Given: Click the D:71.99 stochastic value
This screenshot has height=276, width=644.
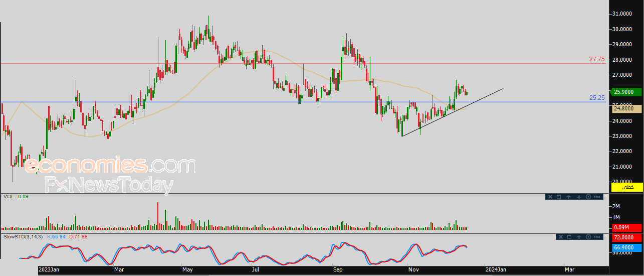Looking at the screenshot, I should click(78, 236).
